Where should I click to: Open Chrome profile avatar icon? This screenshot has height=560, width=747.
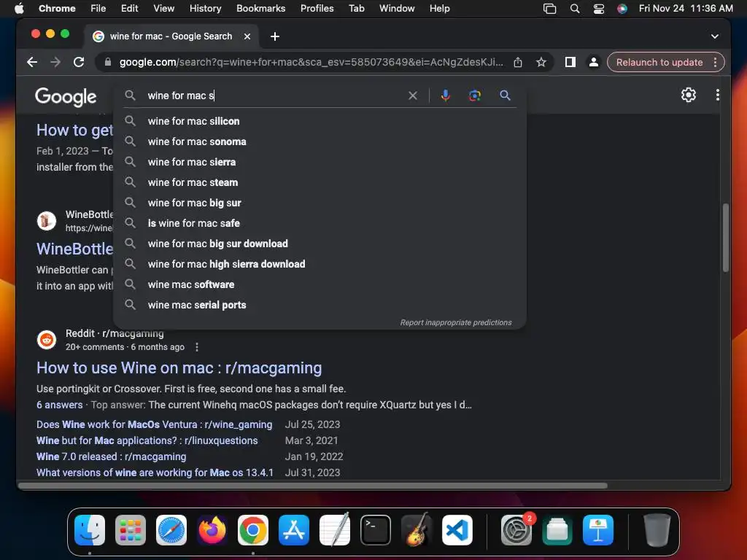(x=594, y=62)
